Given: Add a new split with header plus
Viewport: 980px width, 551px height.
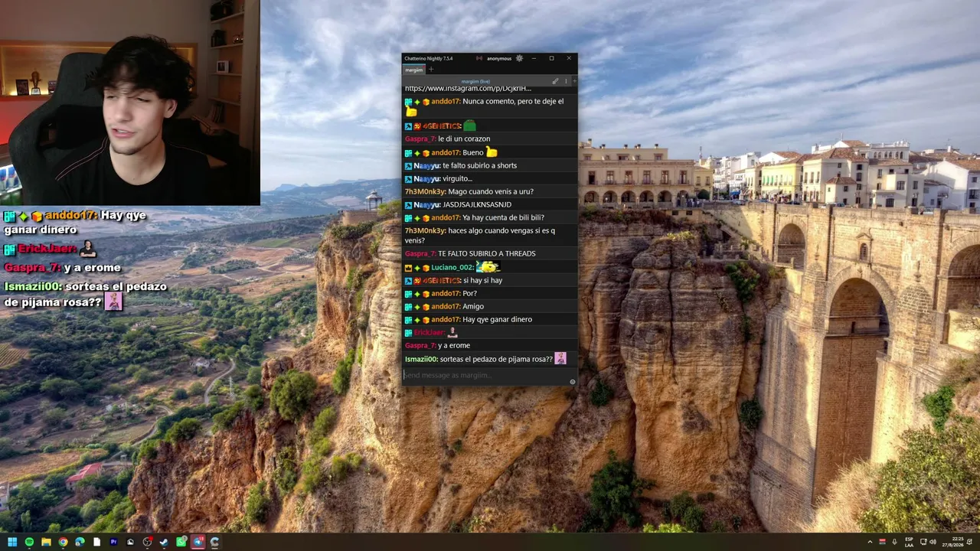Looking at the screenshot, I should [574, 81].
